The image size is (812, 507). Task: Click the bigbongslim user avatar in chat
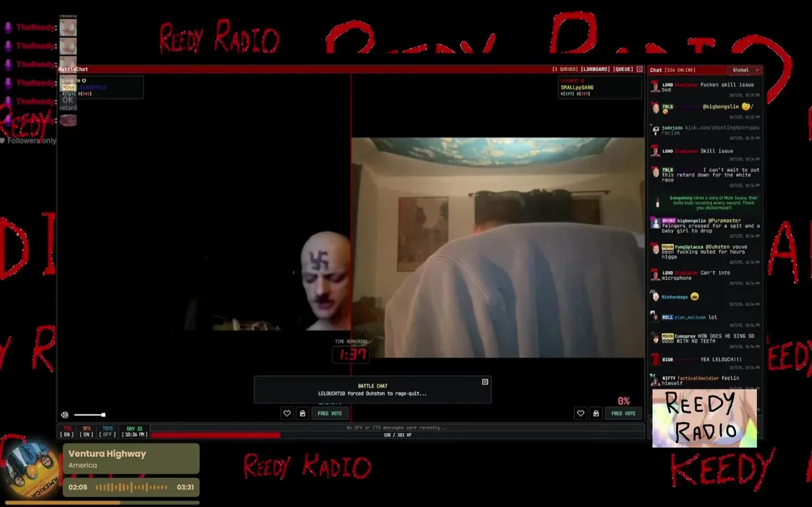(655, 223)
